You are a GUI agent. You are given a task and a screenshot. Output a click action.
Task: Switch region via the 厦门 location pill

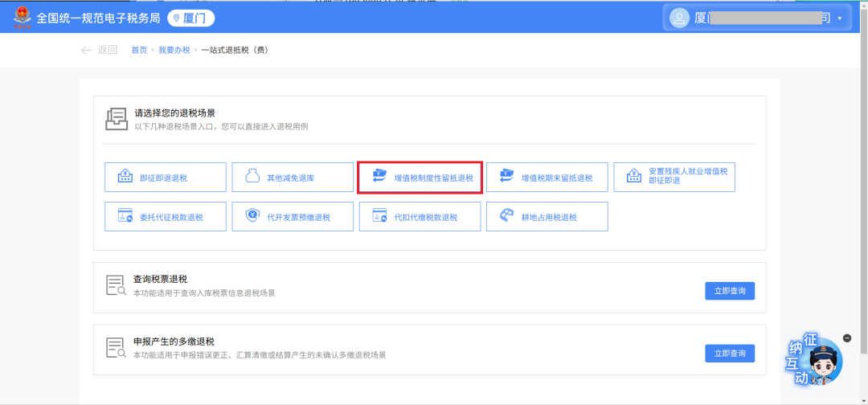tap(191, 18)
